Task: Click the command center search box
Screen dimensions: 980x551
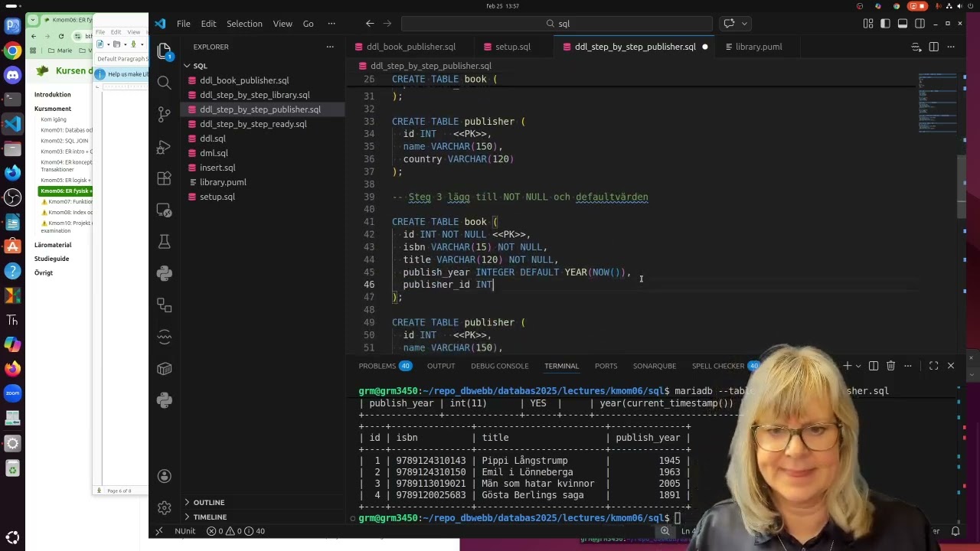Action: [x=558, y=24]
